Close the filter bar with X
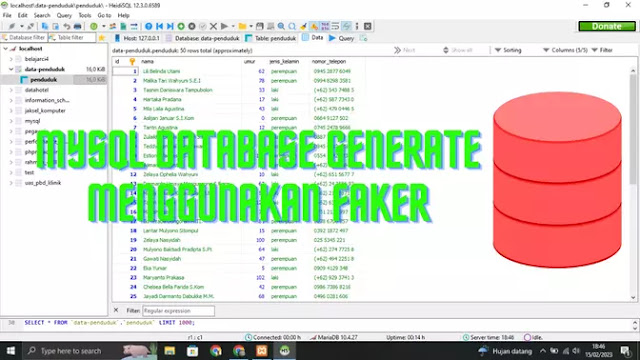The image size is (640, 360). pyautogui.click(x=116, y=311)
